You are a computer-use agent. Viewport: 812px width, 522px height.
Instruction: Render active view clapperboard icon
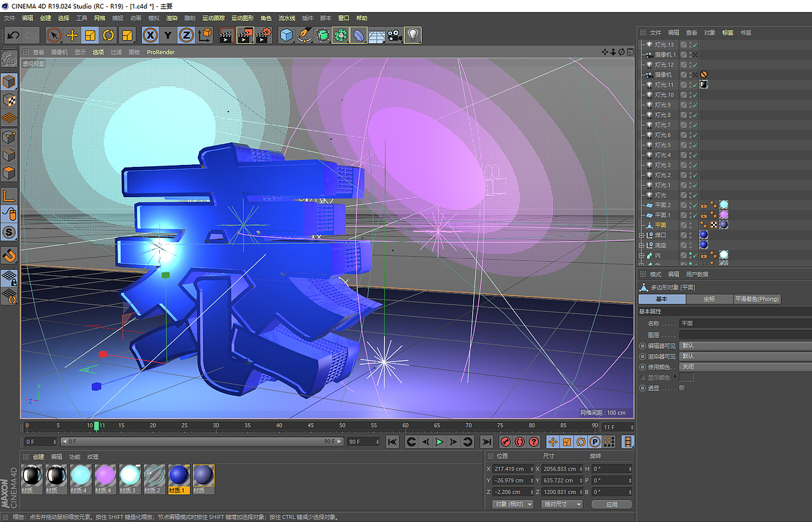click(226, 36)
